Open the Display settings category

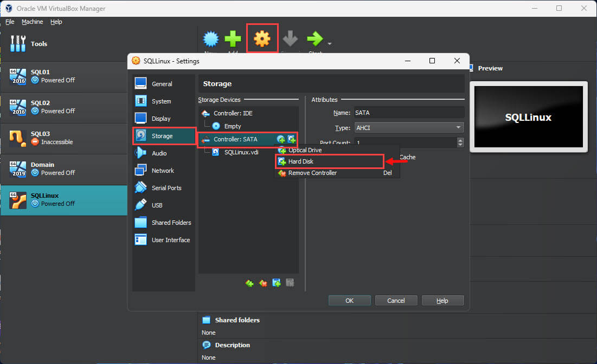[x=164, y=119]
